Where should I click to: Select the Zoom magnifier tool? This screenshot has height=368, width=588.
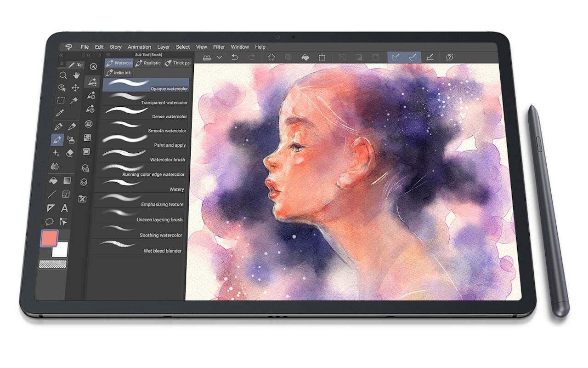63,75
